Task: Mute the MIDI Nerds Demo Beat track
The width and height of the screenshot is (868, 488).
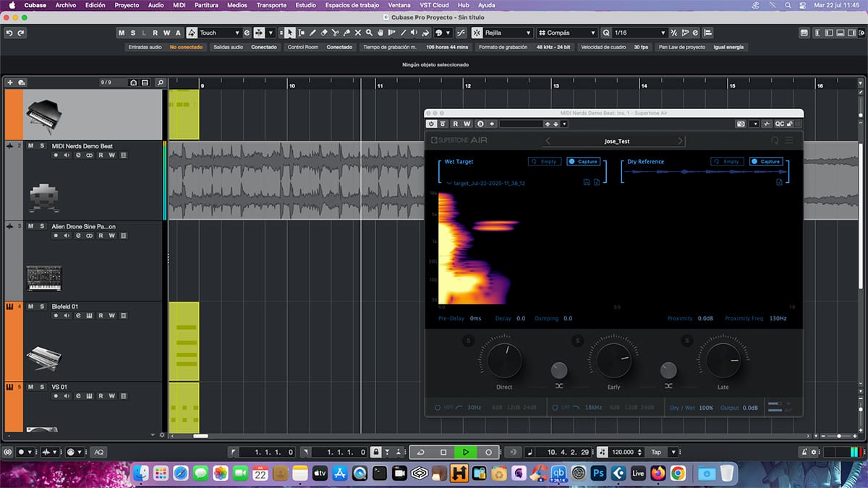Action: [31, 145]
